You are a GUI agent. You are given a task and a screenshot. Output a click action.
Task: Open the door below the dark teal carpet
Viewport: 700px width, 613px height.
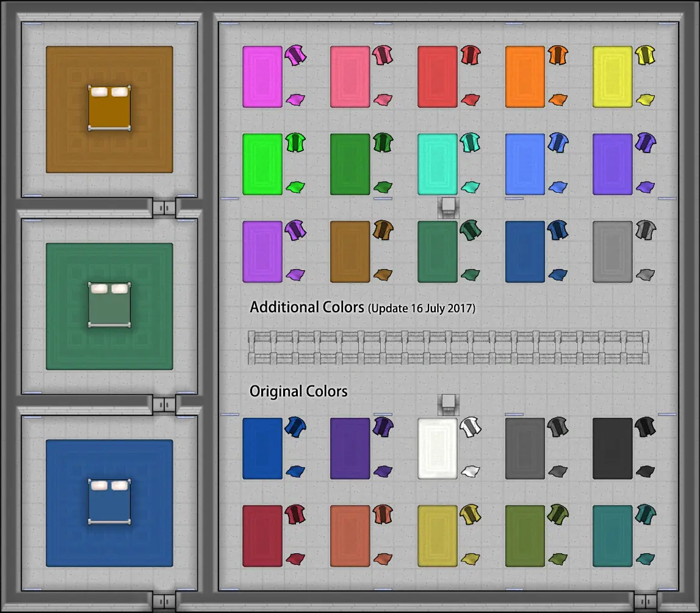(x=645, y=601)
